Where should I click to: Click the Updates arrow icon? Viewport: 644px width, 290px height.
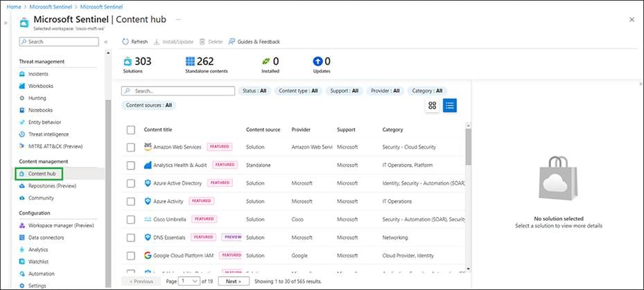coord(317,62)
